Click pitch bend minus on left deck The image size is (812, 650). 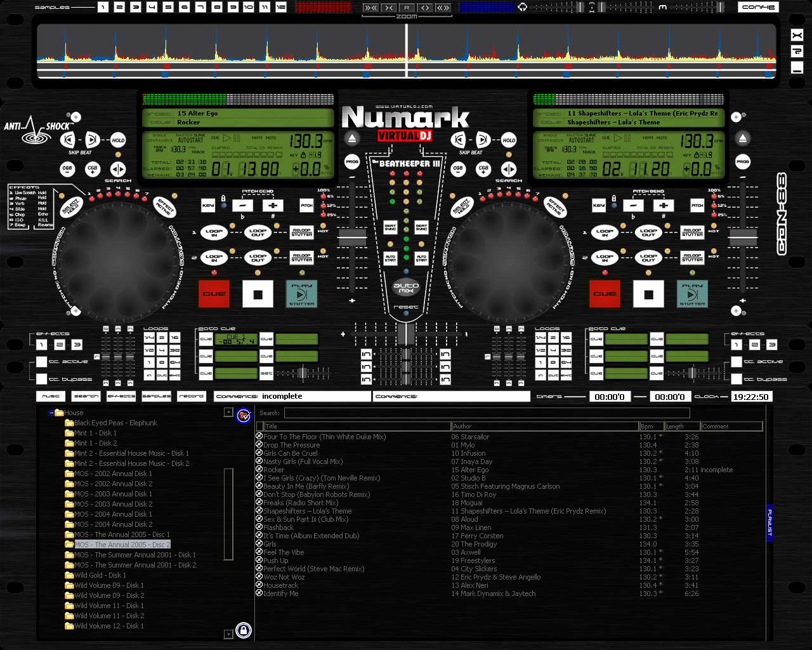242,205
